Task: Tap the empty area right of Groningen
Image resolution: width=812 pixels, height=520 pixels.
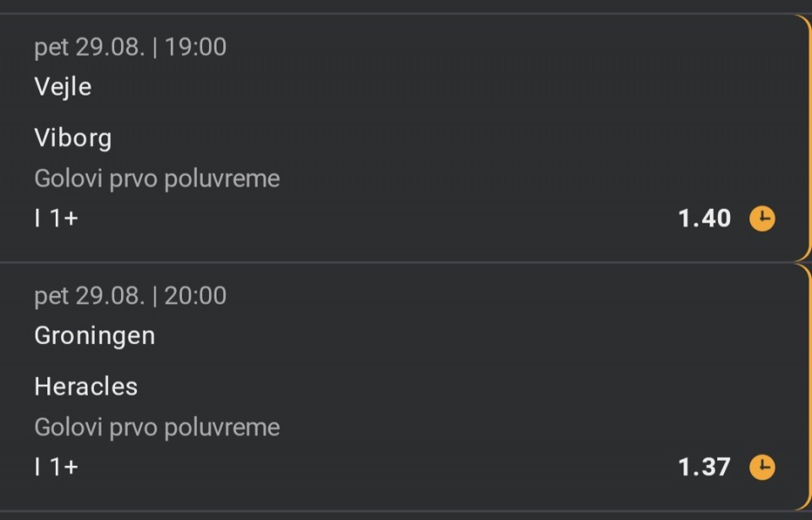Action: [476, 337]
